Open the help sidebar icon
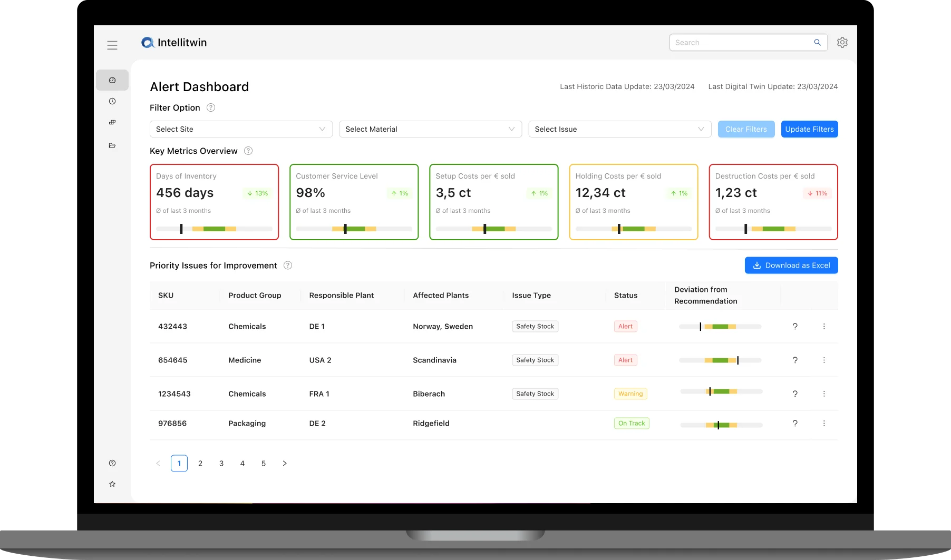The height and width of the screenshot is (560, 951). point(112,463)
